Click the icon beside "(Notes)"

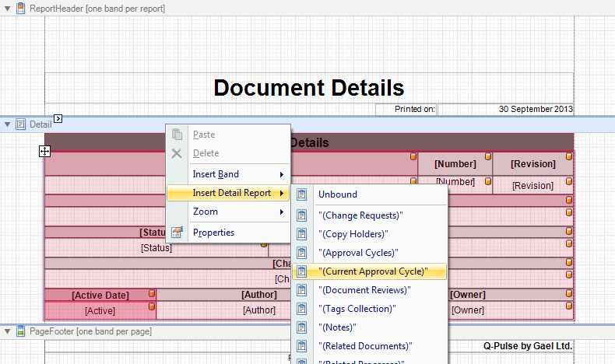click(301, 327)
